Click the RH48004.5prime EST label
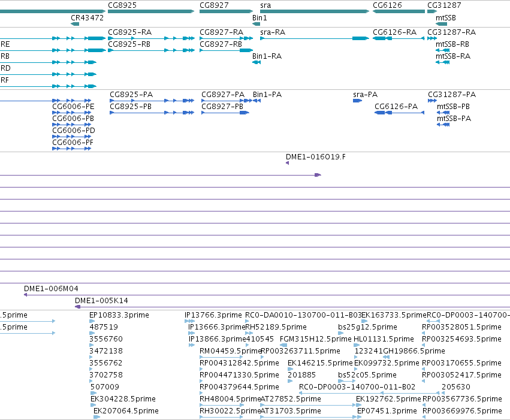The image size is (510, 420). [x=230, y=399]
